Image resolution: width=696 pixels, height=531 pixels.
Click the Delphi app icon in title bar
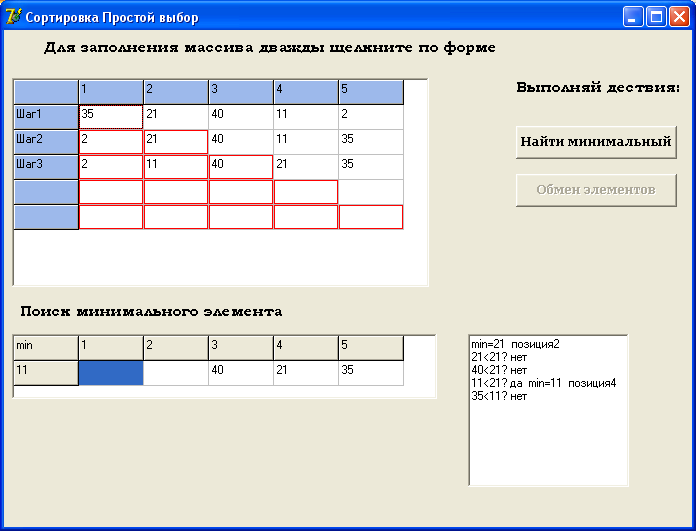(x=13, y=17)
